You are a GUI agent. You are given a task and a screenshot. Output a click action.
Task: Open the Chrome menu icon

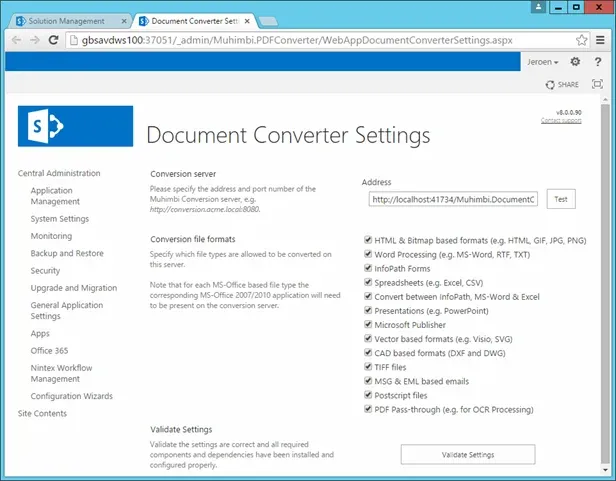coord(600,40)
